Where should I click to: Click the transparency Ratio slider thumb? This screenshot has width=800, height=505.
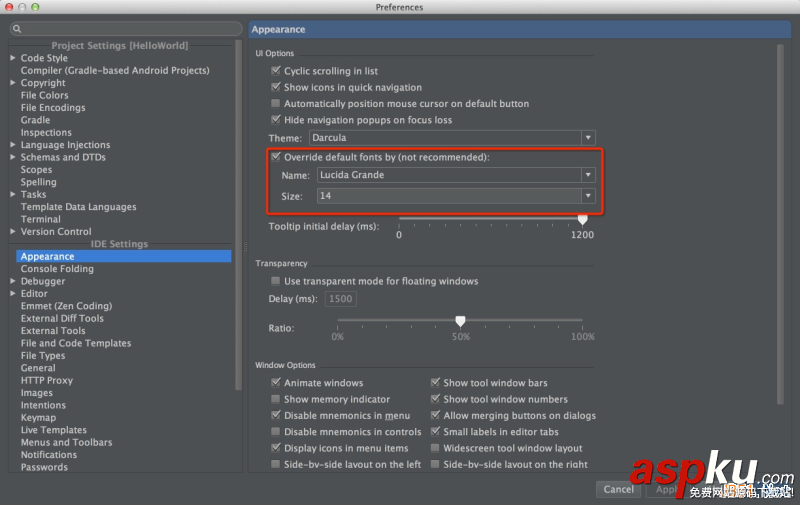[x=460, y=321]
